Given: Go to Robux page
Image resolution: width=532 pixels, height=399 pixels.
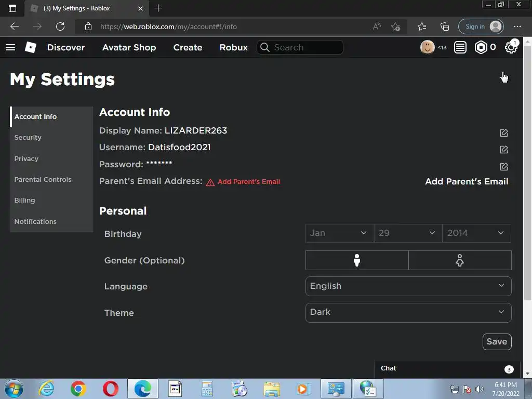Looking at the screenshot, I should pyautogui.click(x=233, y=47).
